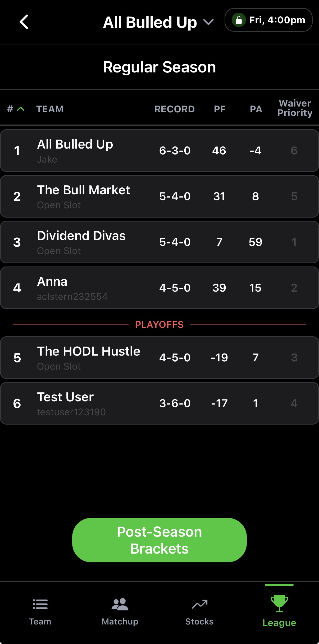Screen dimensions: 319x644
Task: Toggle sort by the PA column
Action: click(256, 109)
